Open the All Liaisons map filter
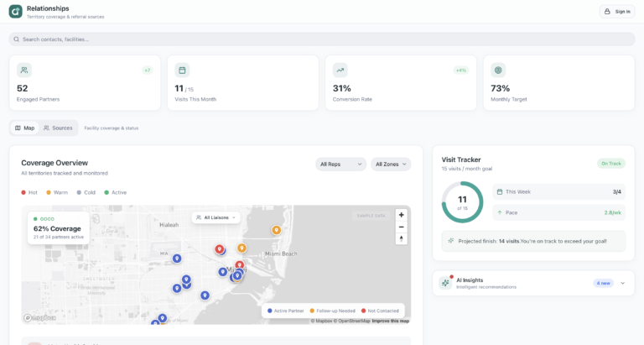 point(216,217)
